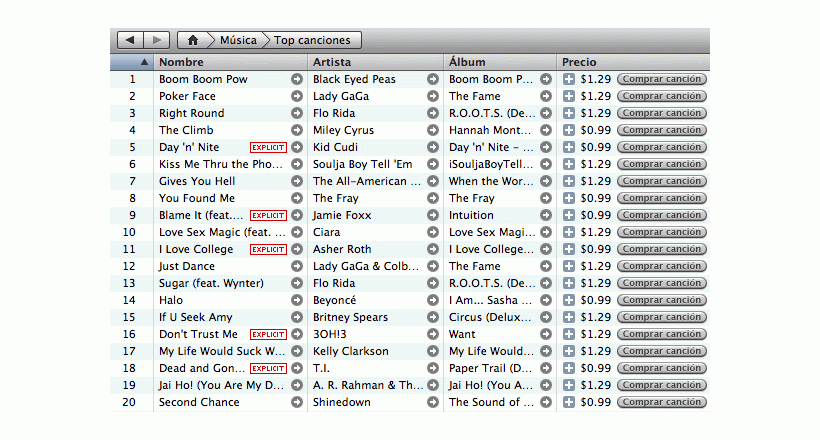Select the song title Second Chance

[x=199, y=402]
